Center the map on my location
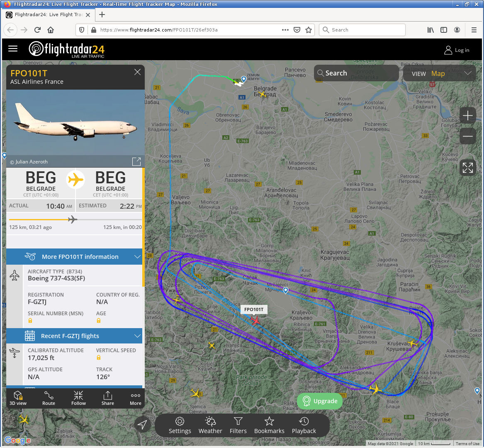This screenshot has height=448, width=484. (x=142, y=424)
